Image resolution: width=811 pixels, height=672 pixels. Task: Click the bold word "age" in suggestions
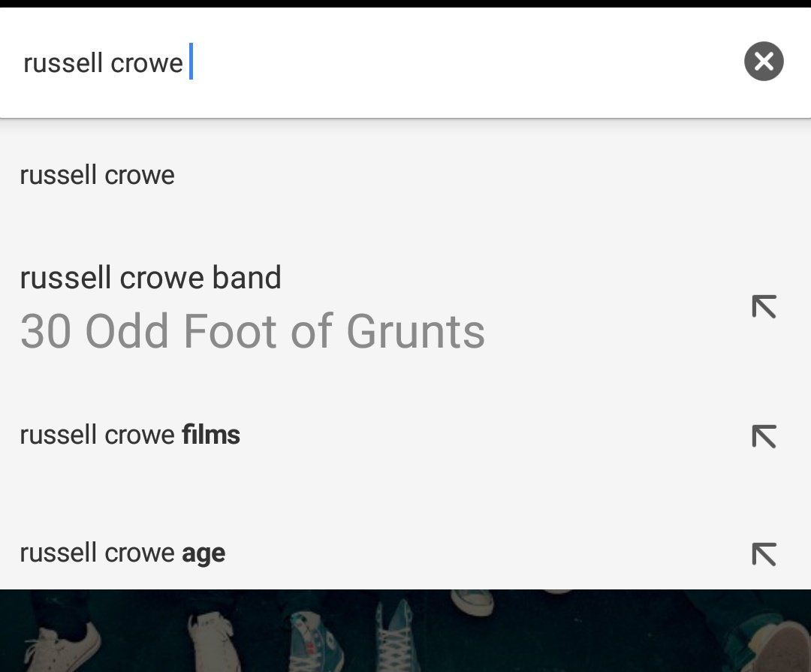pyautogui.click(x=204, y=554)
